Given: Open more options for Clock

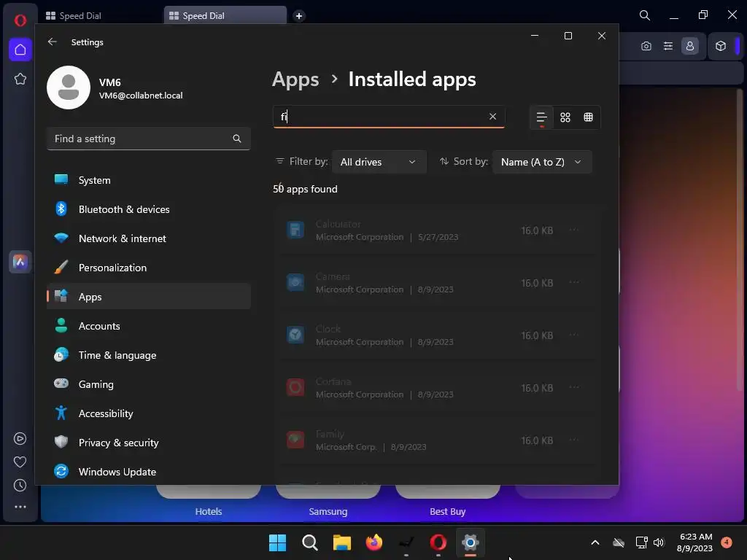Looking at the screenshot, I should pos(574,335).
